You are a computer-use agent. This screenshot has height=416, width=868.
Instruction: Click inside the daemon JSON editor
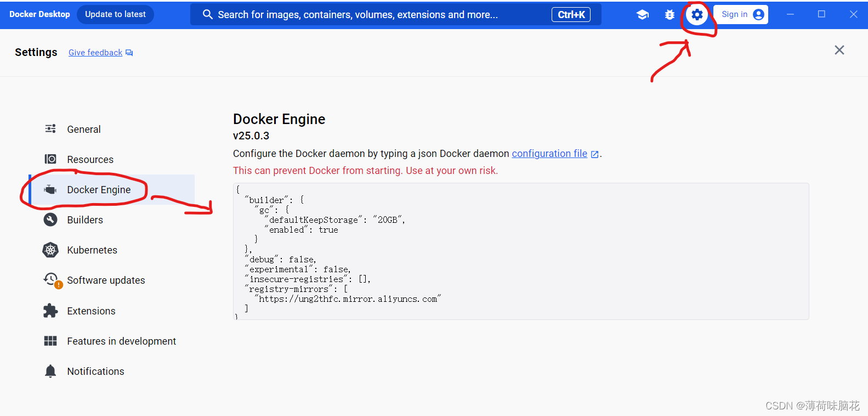(x=521, y=251)
